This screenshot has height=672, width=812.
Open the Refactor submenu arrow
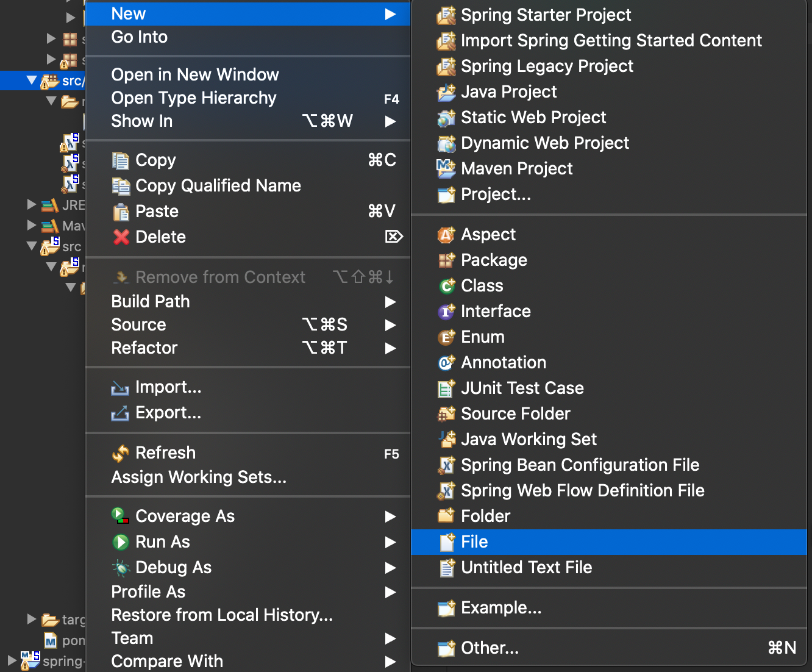coord(390,348)
